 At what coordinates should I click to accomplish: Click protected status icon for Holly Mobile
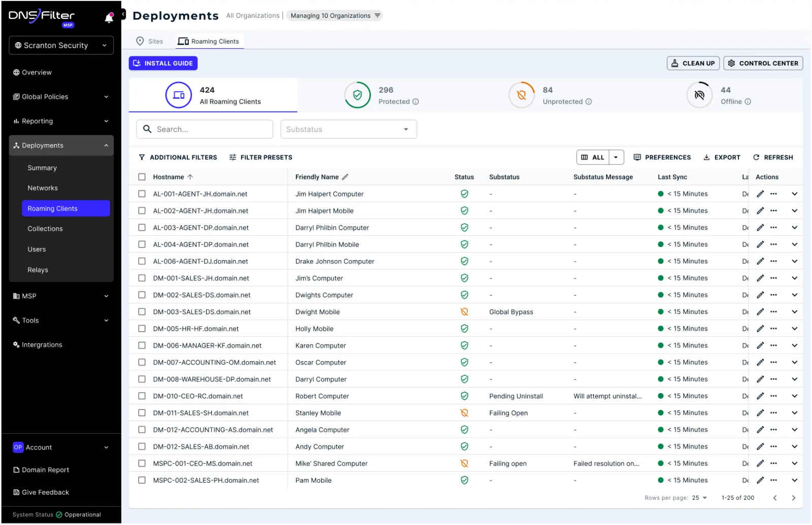(464, 329)
